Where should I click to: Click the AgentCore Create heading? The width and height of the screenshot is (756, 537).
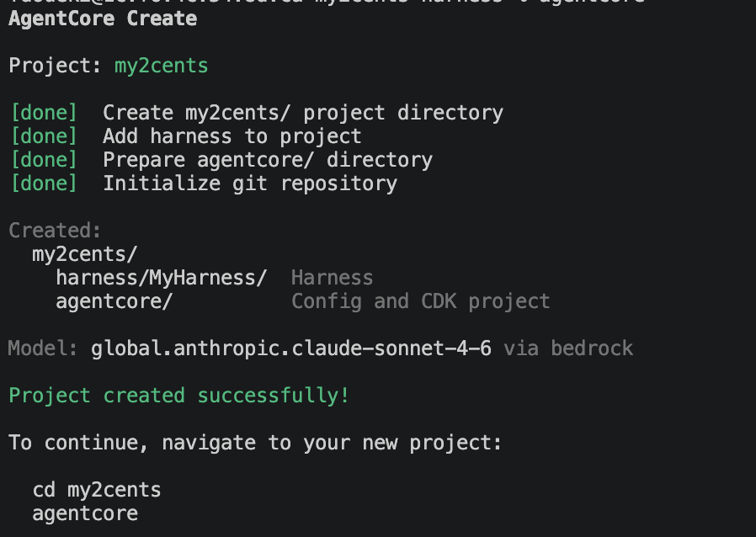pyautogui.click(x=103, y=19)
